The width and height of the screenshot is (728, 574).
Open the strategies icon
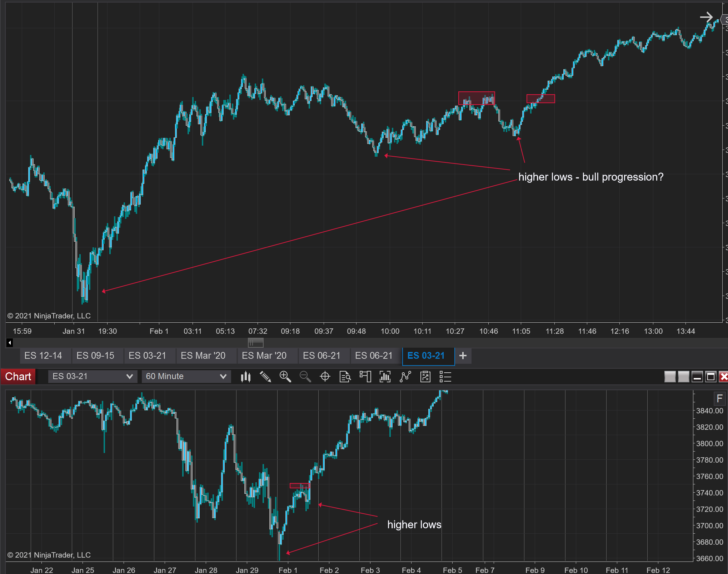(405, 377)
